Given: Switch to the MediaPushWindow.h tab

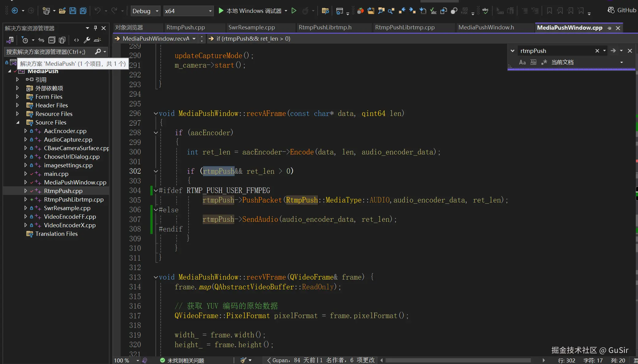Looking at the screenshot, I should point(486,28).
